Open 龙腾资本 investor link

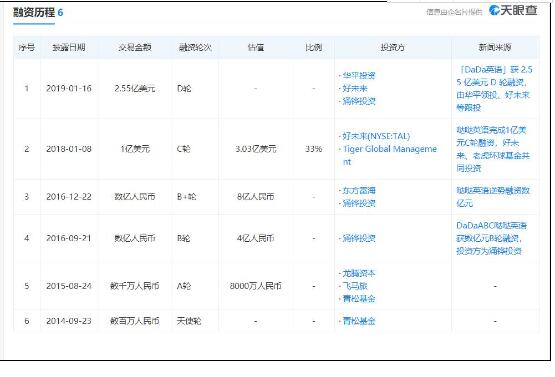coord(359,273)
